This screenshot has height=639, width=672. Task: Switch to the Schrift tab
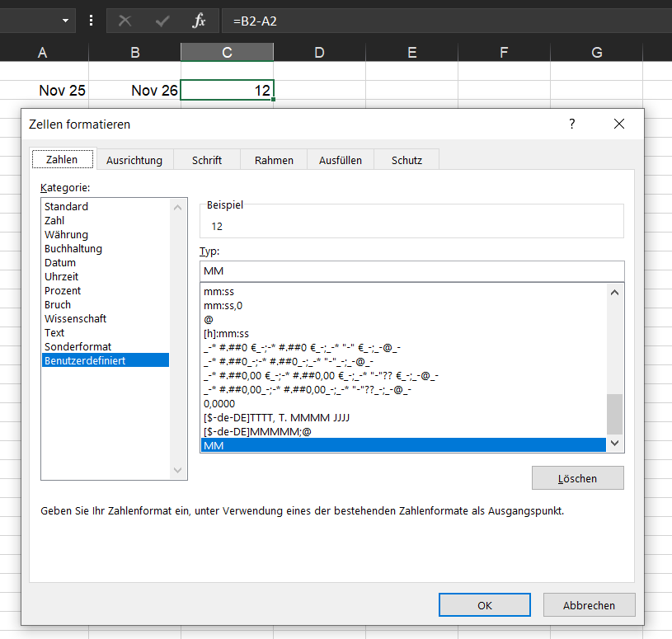(x=207, y=160)
